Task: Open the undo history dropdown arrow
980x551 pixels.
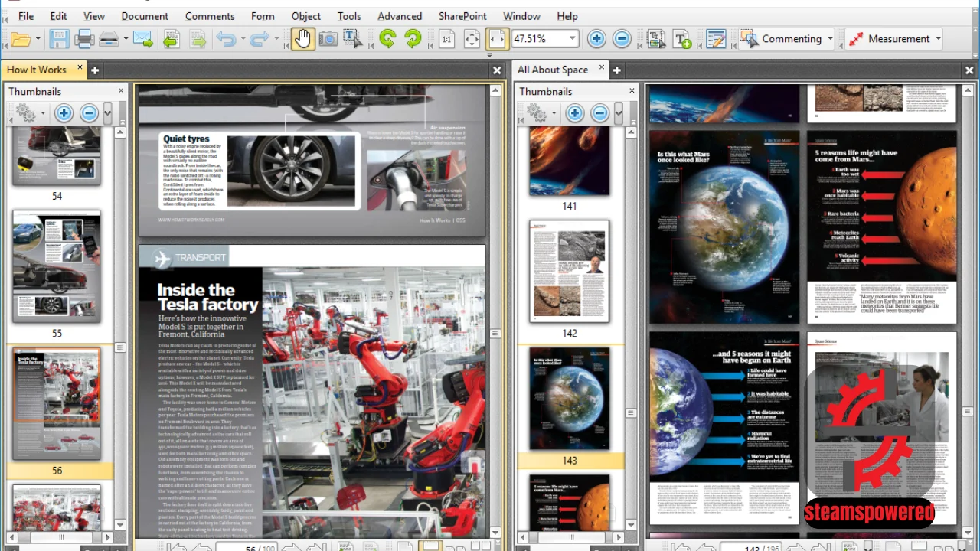Action: pos(242,39)
